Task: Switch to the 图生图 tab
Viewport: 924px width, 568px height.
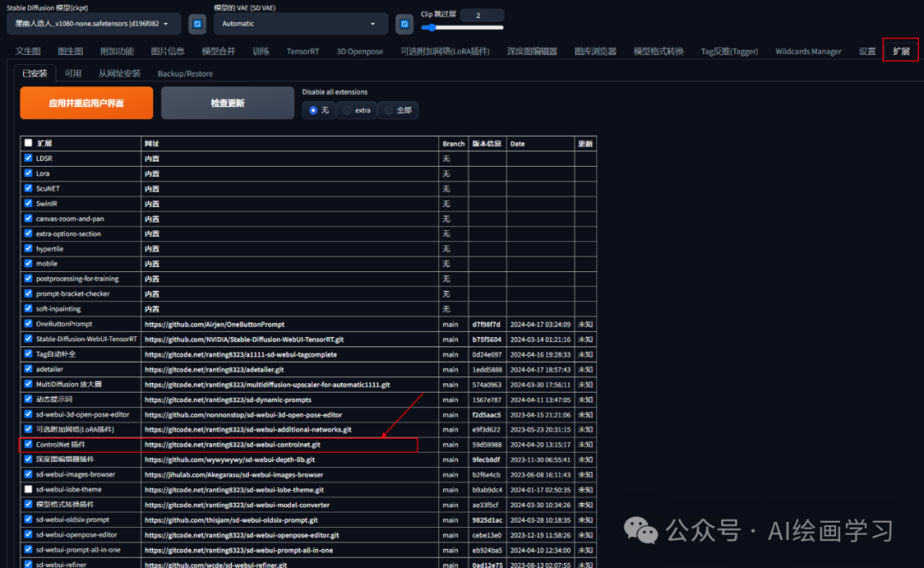Action: coord(70,51)
